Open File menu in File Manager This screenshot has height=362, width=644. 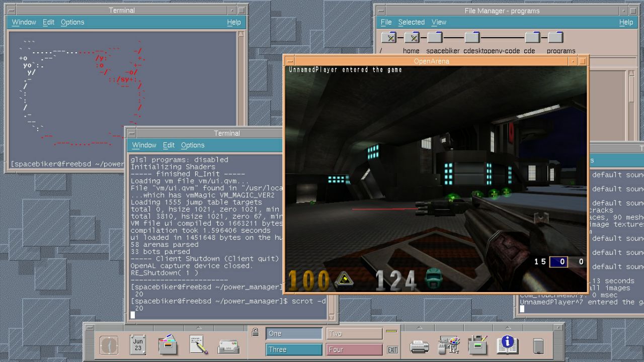point(386,22)
